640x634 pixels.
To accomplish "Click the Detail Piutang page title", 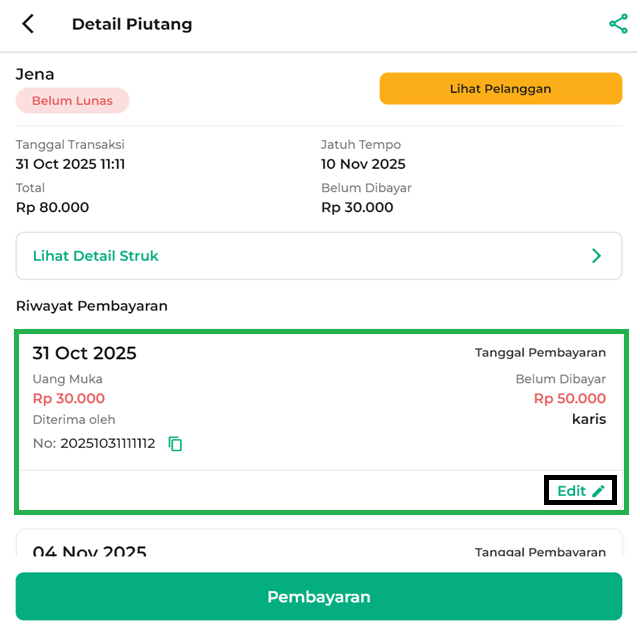I will tap(132, 24).
